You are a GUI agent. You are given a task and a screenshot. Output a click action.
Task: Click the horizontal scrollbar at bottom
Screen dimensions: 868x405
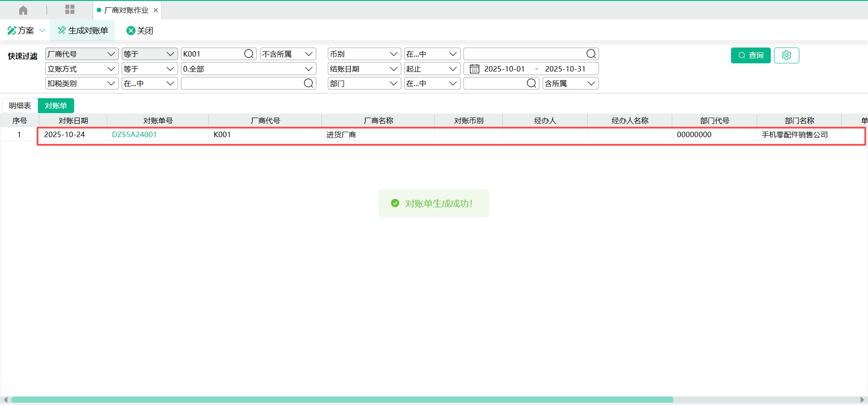click(342, 400)
